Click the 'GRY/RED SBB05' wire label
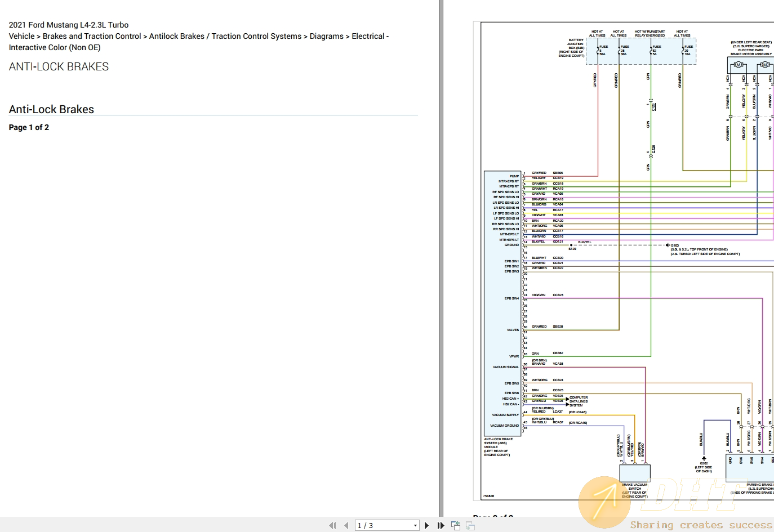The image size is (774, 532). click(x=547, y=173)
